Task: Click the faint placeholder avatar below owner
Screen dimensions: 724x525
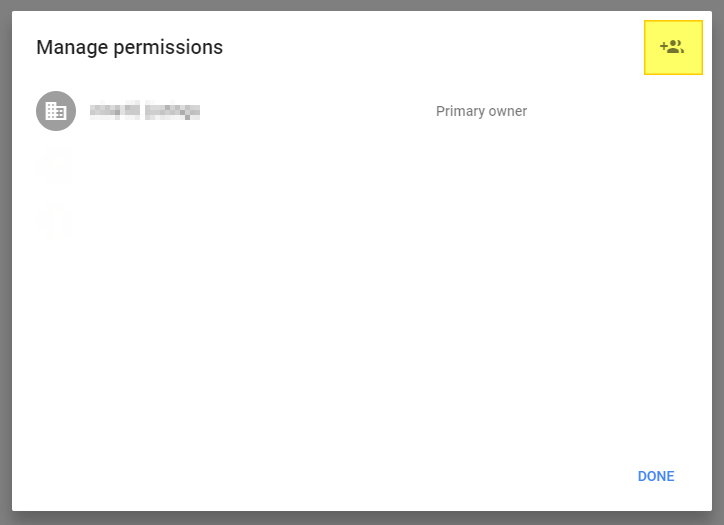Action: pyautogui.click(x=56, y=166)
